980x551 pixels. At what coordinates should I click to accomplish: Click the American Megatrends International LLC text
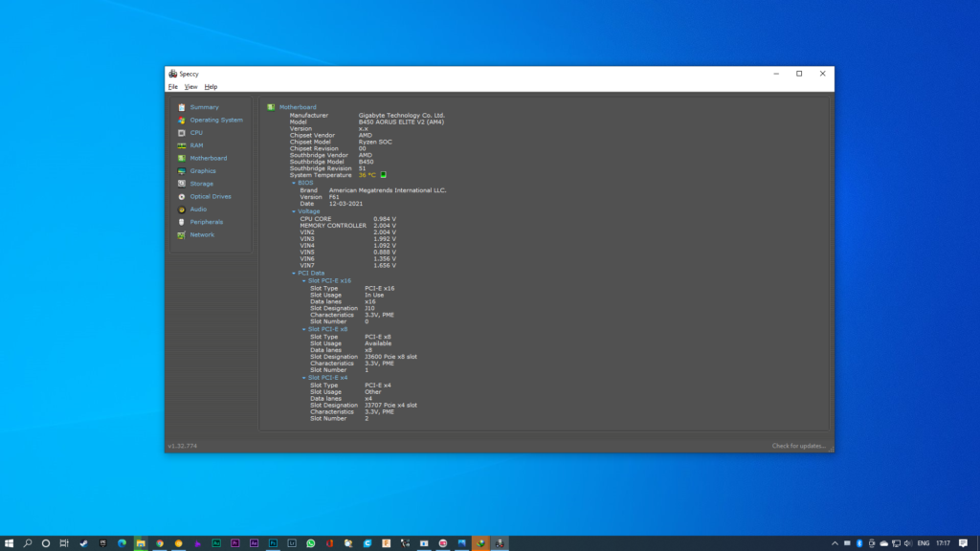(388, 190)
